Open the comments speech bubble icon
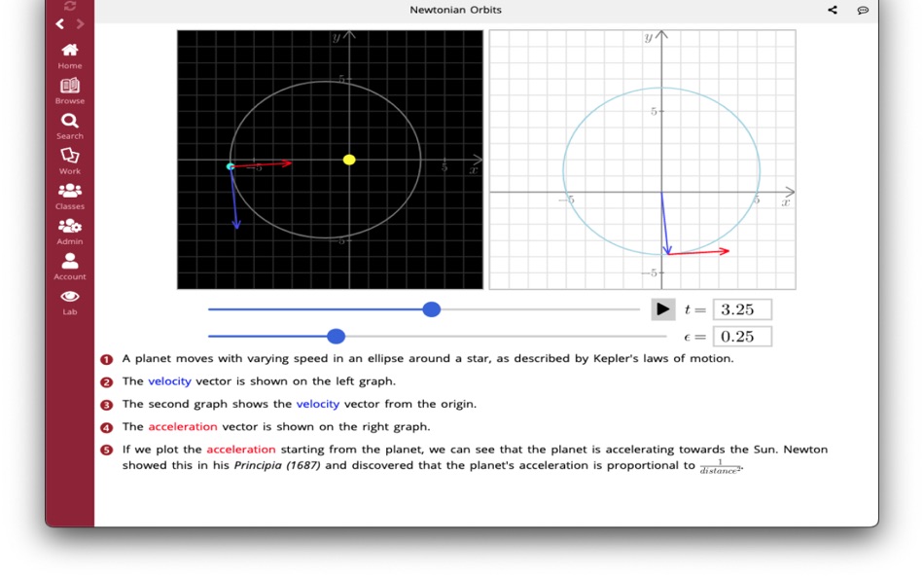This screenshot has height=578, width=924. click(x=863, y=10)
